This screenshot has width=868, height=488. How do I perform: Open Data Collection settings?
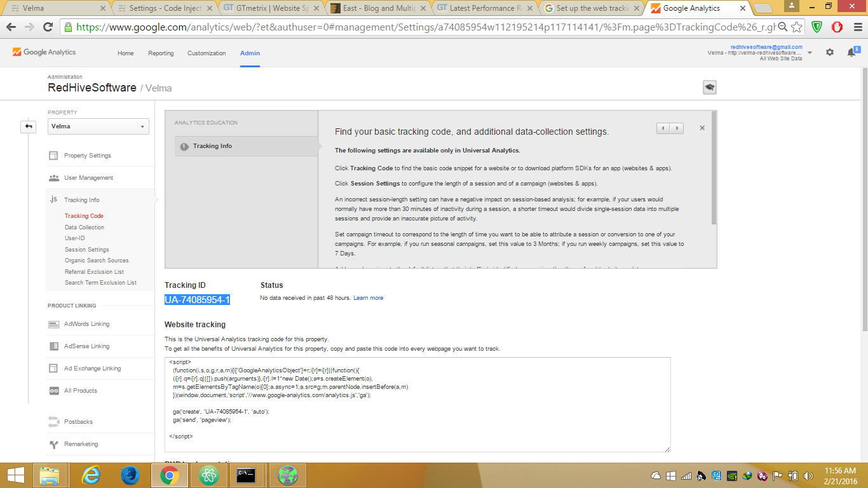pos(85,227)
